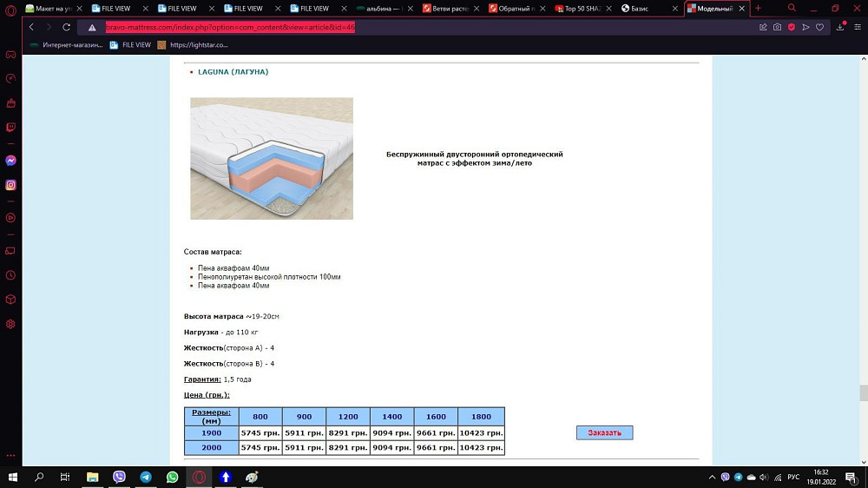This screenshot has height=488, width=868.
Task: Add page to bookmarks with heart icon
Action: click(819, 27)
